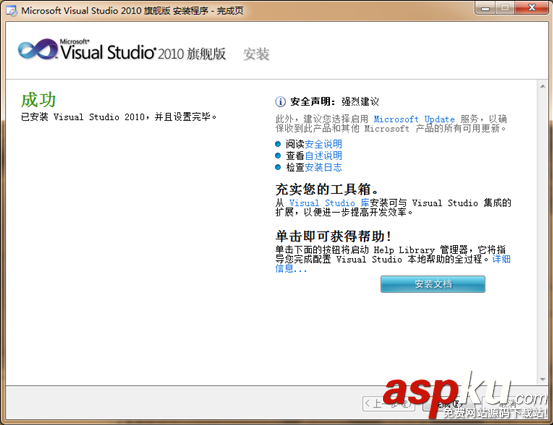Click the 安装文档 install documentation button
The image size is (553, 425).
pos(433,284)
